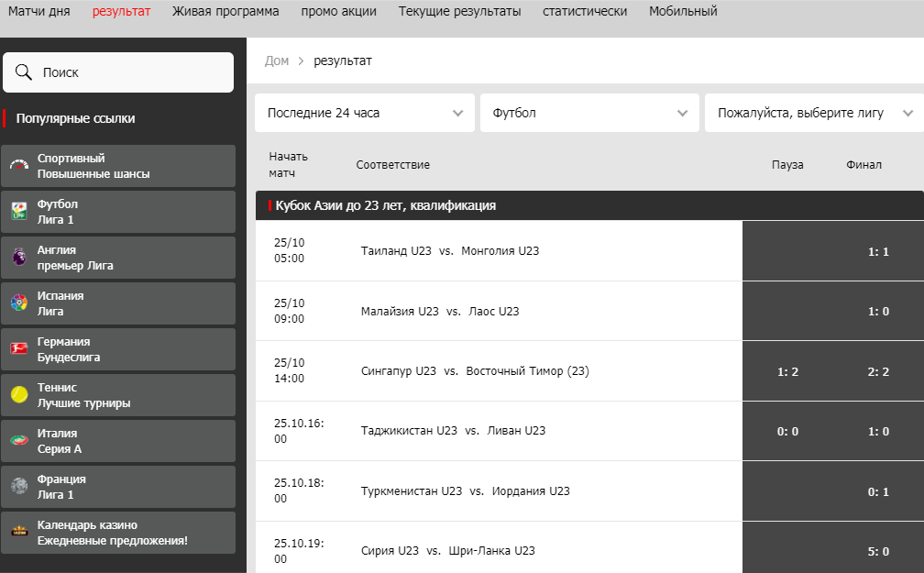924x573 pixels.
Task: Click the Франция Лига 1 icon
Action: (x=19, y=486)
